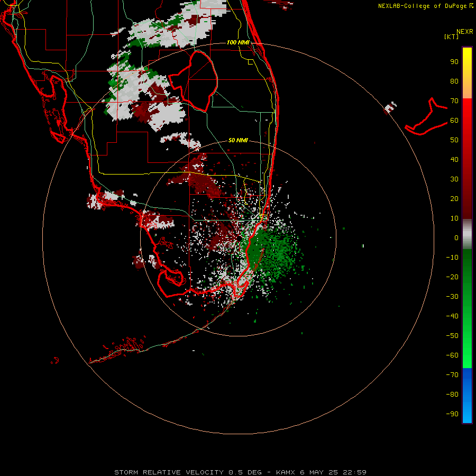The width and height of the screenshot is (476, 476).
Task: Click the -90 value on the velocity scale
Action: pos(452,414)
